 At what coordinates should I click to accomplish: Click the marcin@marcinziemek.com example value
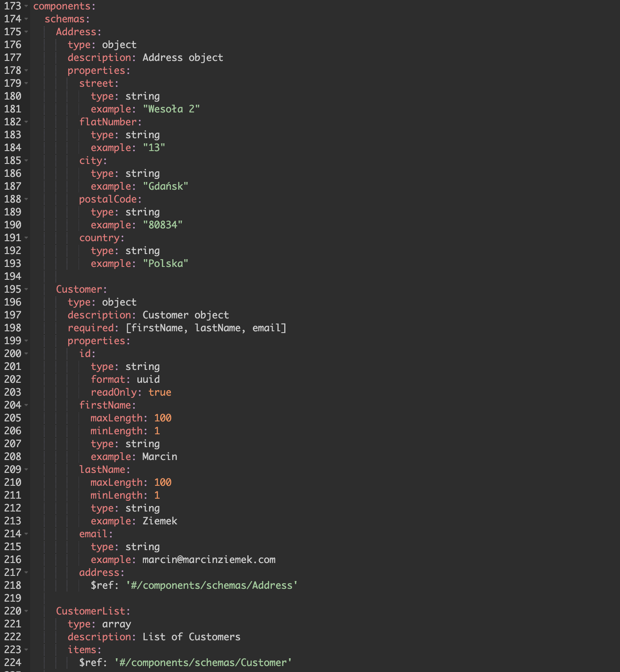[x=209, y=560]
